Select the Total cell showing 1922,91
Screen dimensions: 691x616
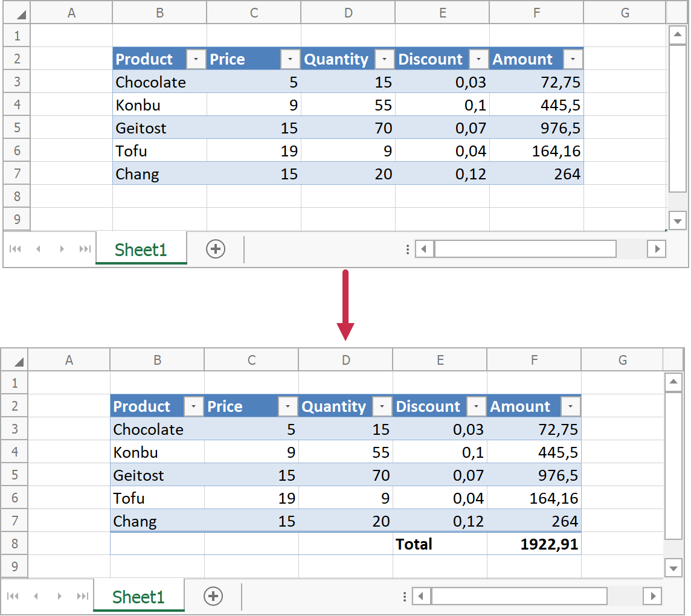click(534, 544)
